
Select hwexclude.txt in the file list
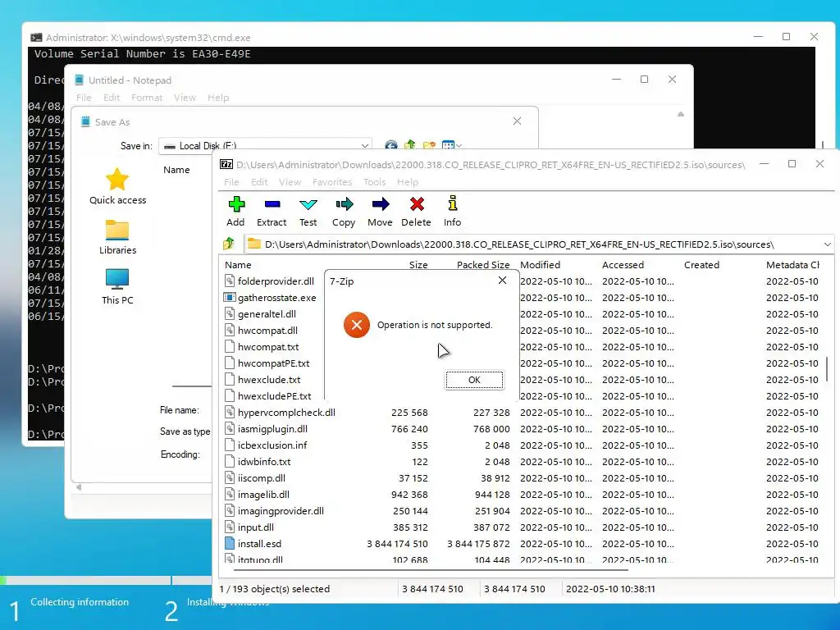[x=269, y=380]
